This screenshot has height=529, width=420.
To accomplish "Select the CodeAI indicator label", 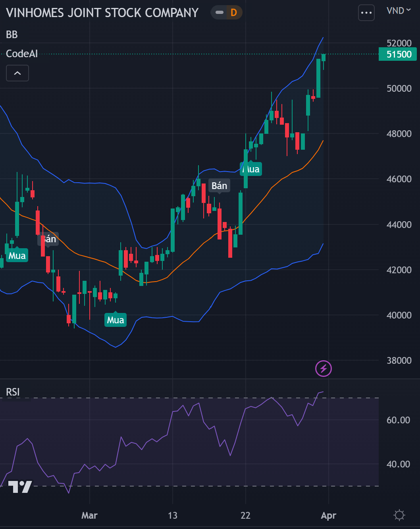I will coord(22,54).
